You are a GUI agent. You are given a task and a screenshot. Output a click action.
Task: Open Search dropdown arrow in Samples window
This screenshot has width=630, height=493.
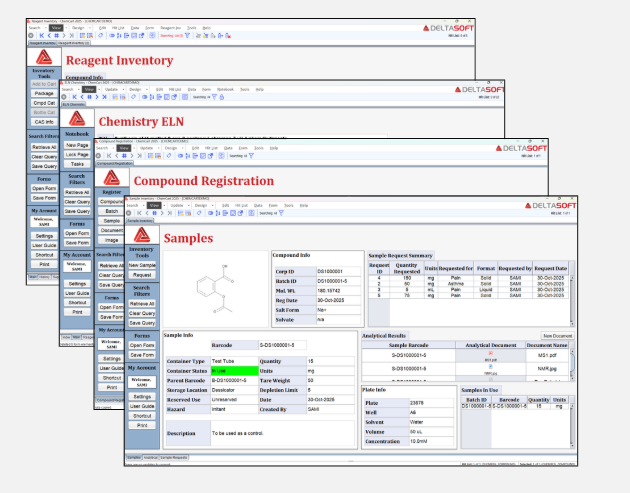pos(143,205)
